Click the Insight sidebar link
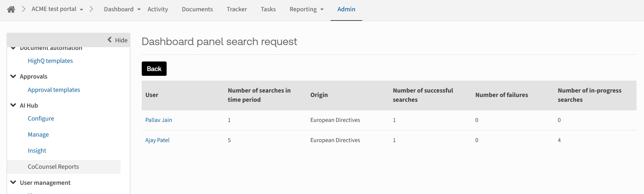Image resolution: width=644 pixels, height=194 pixels. click(x=37, y=151)
